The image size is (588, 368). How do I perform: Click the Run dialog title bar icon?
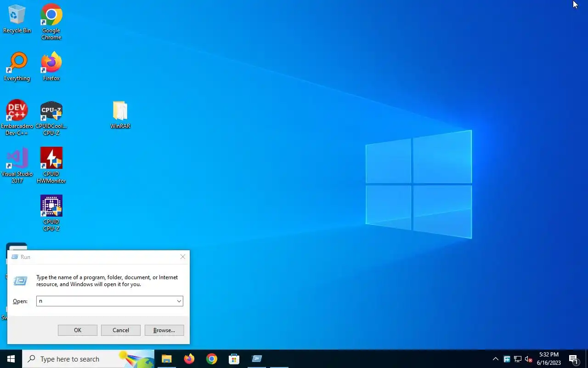point(15,257)
